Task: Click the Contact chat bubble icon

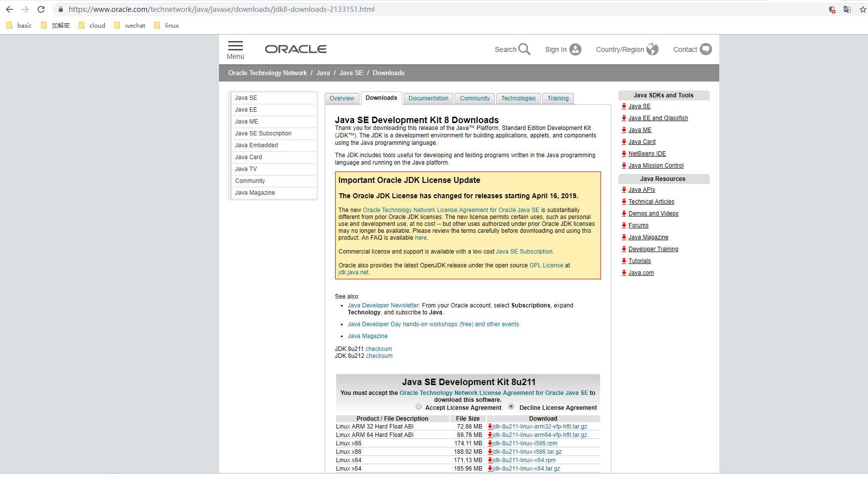Action: (x=706, y=49)
